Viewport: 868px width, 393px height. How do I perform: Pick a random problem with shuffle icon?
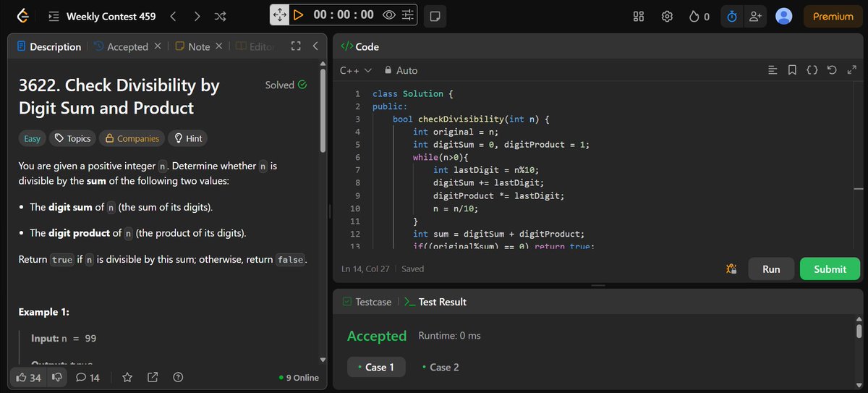point(221,16)
